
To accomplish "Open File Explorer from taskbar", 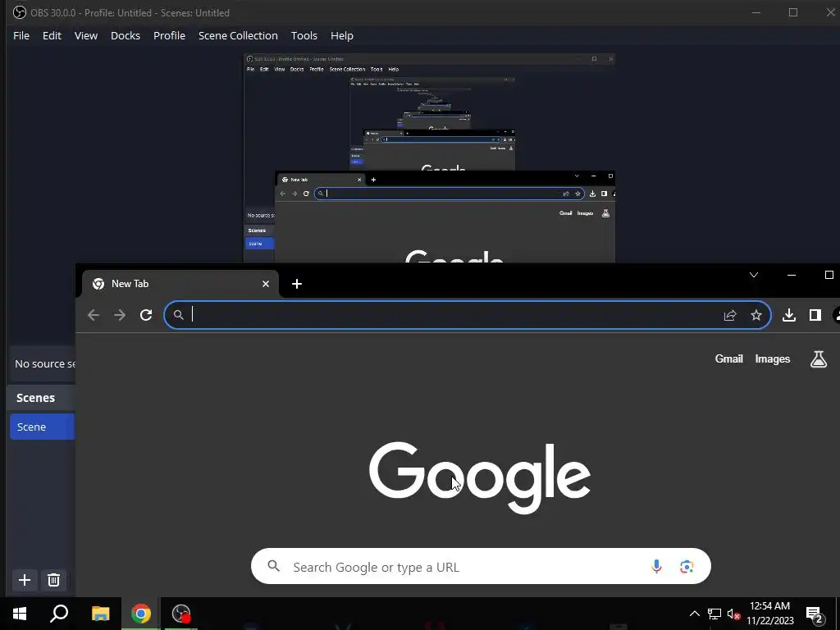I will 100,614.
